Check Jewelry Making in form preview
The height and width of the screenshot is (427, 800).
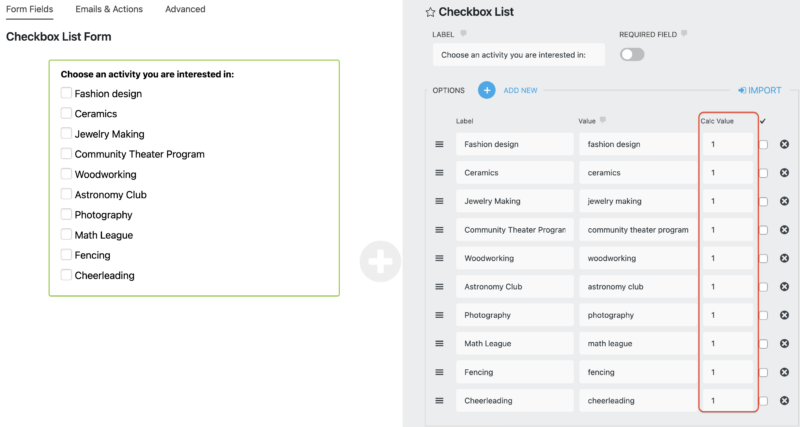[x=66, y=133]
